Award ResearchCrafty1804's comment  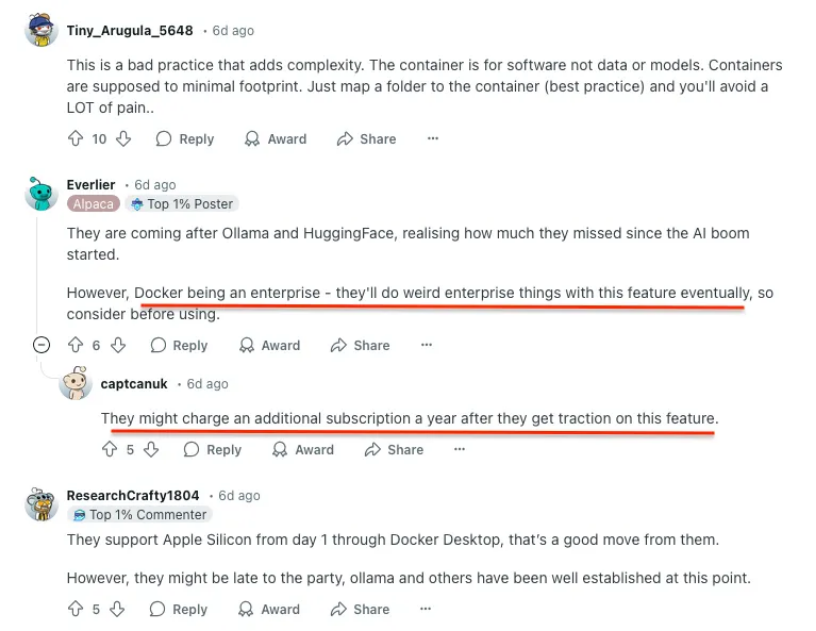click(270, 609)
